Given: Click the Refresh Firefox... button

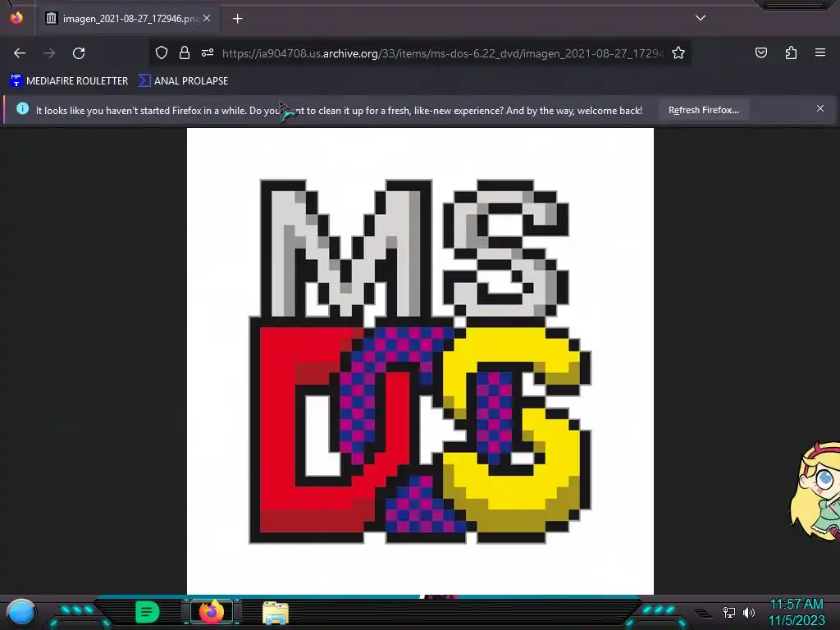Looking at the screenshot, I should pyautogui.click(x=703, y=110).
